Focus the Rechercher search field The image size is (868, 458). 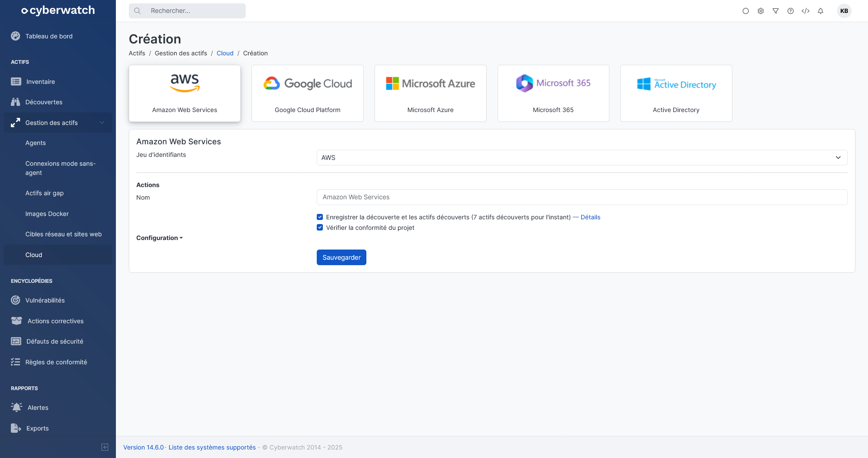(187, 11)
